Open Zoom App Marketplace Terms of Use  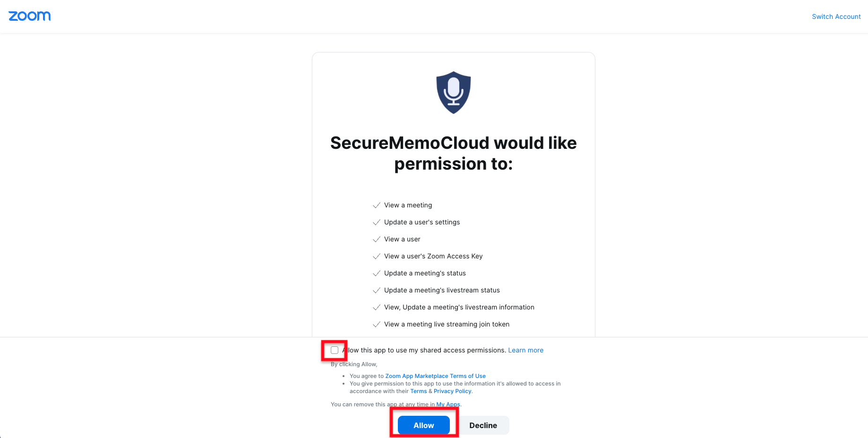435,376
